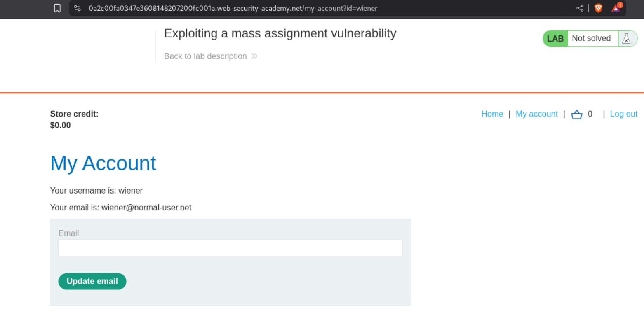The height and width of the screenshot is (322, 644).
Task: Follow Back to lab description link
Action: click(205, 56)
